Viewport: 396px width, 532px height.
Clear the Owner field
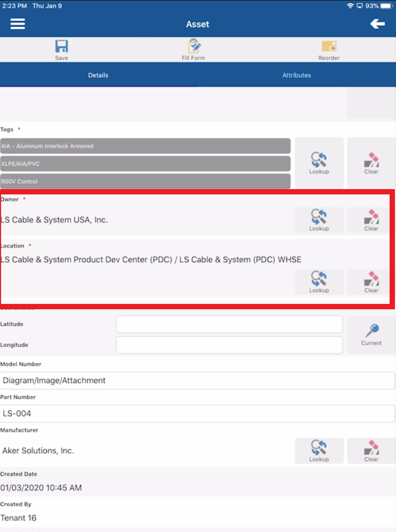pos(371,220)
